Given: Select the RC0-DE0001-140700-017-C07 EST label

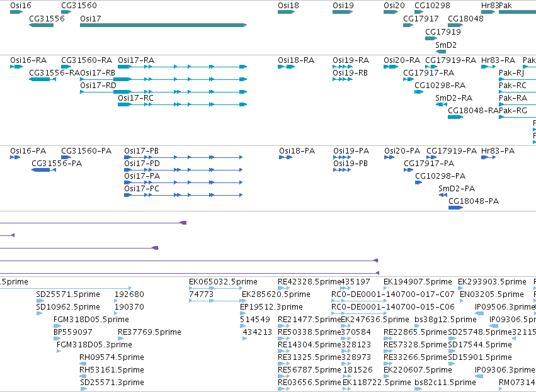Looking at the screenshot, I should coord(393,294).
